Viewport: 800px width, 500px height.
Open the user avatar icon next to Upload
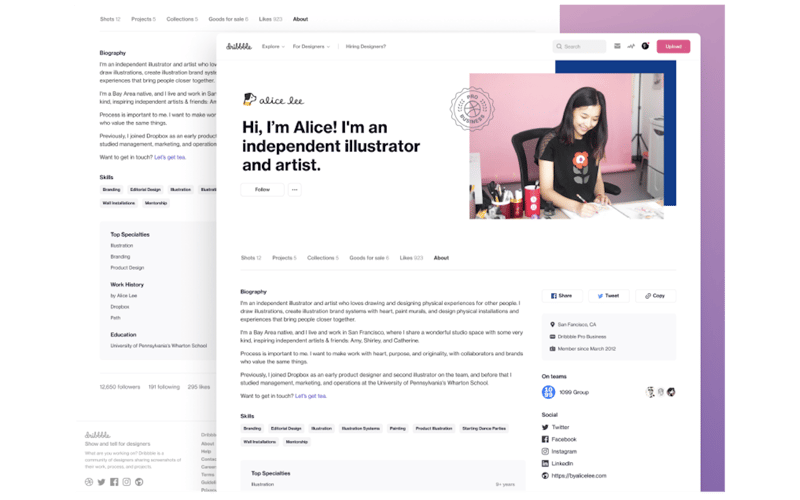(645, 46)
